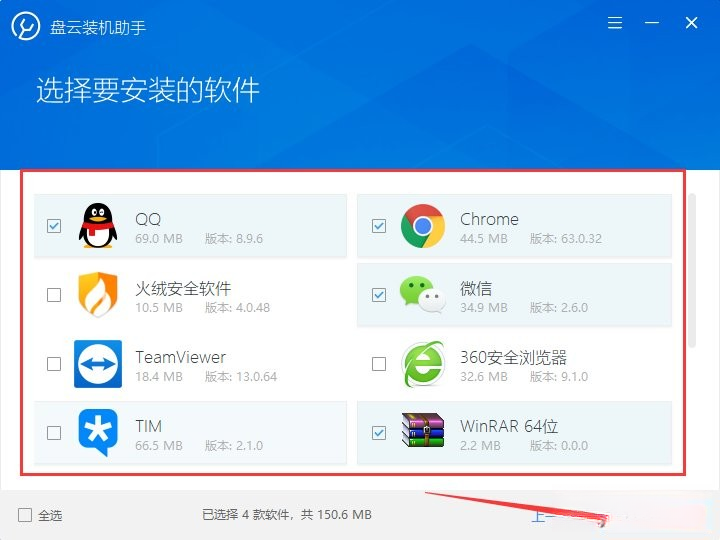Click the QQ penguin icon

click(x=98, y=225)
